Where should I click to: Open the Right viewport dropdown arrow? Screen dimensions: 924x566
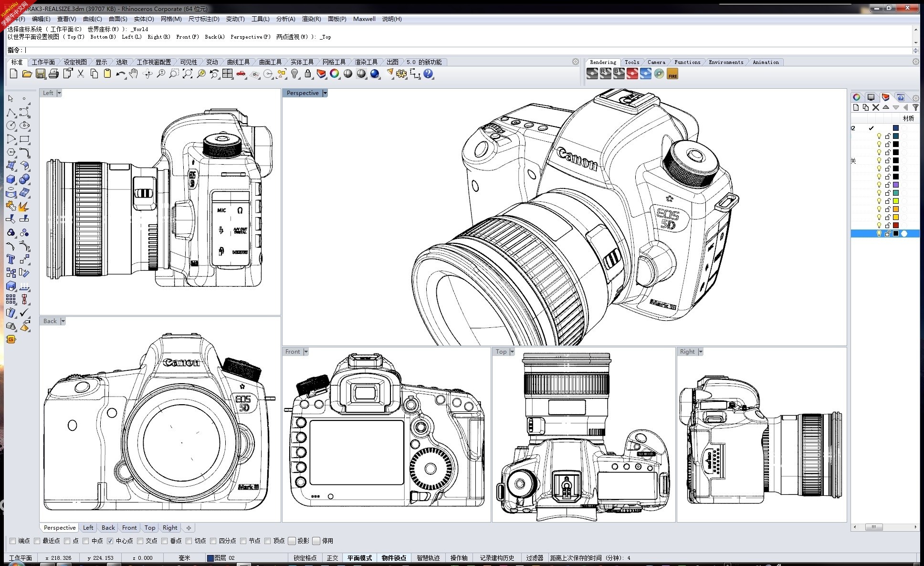click(x=701, y=352)
